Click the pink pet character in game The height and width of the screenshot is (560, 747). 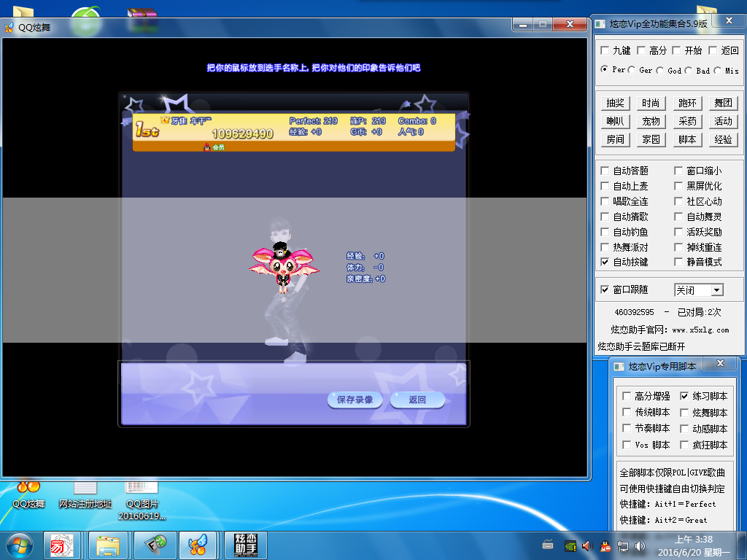tap(284, 267)
